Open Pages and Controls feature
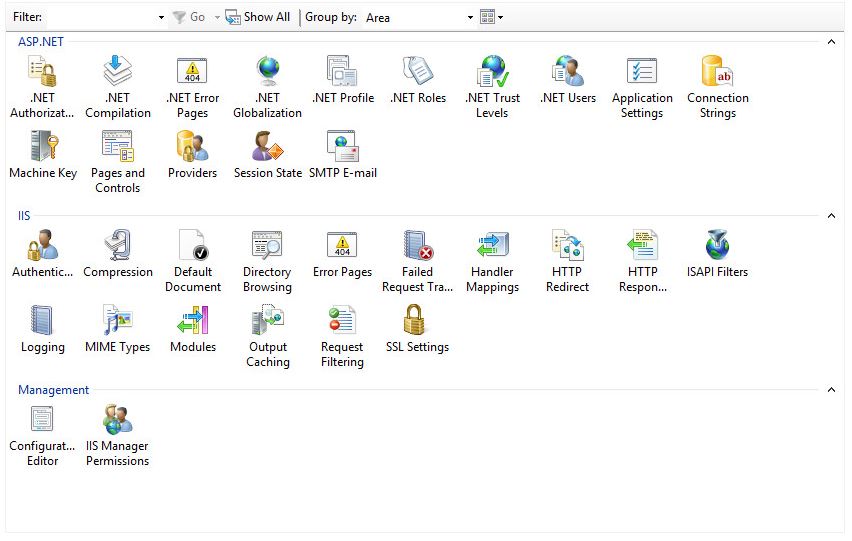Screen dimensions: 852x541 pos(118,162)
